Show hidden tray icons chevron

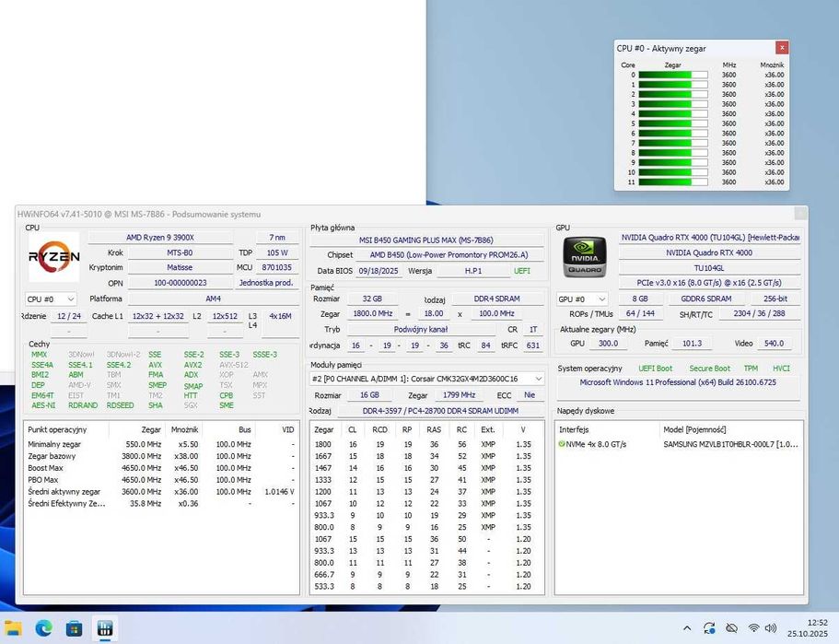click(687, 628)
